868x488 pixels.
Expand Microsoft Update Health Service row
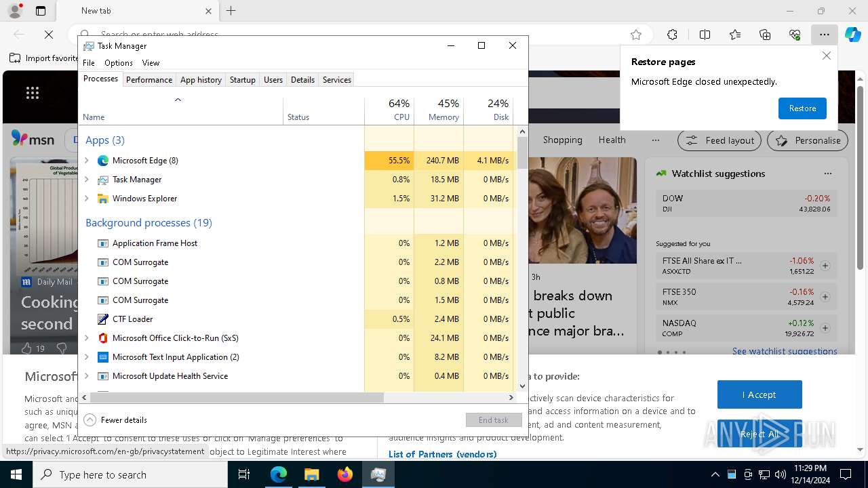pos(86,376)
